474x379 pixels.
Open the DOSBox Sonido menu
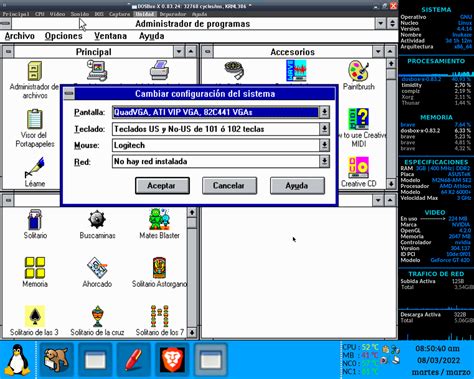point(80,14)
